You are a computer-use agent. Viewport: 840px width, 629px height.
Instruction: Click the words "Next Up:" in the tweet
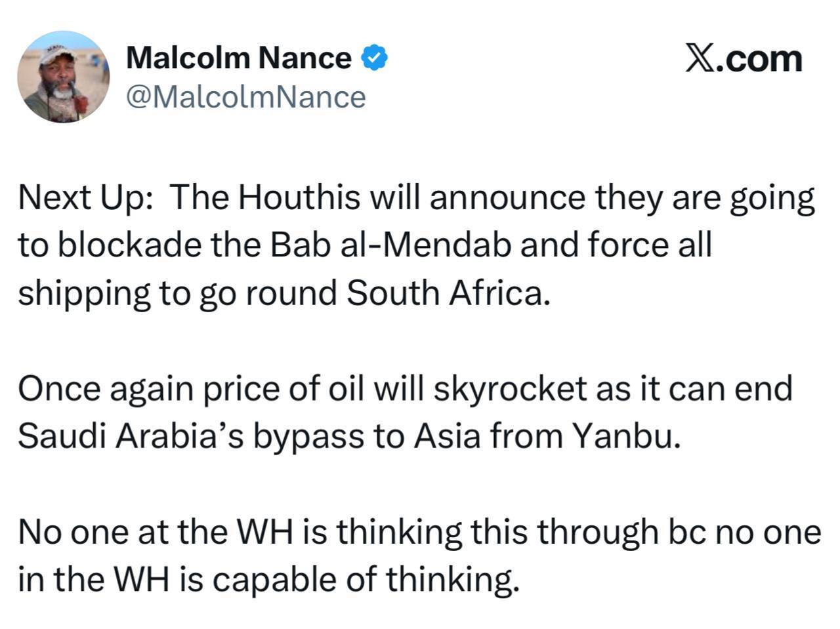coord(86,198)
